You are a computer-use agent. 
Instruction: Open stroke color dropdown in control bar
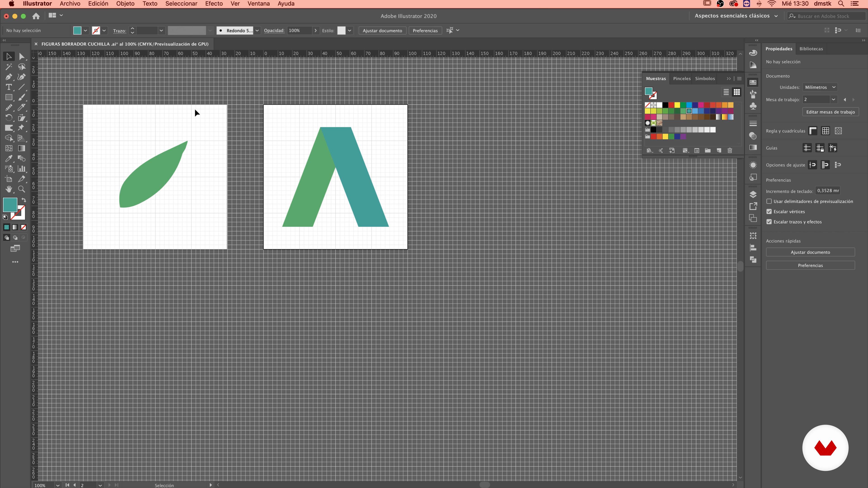click(104, 30)
